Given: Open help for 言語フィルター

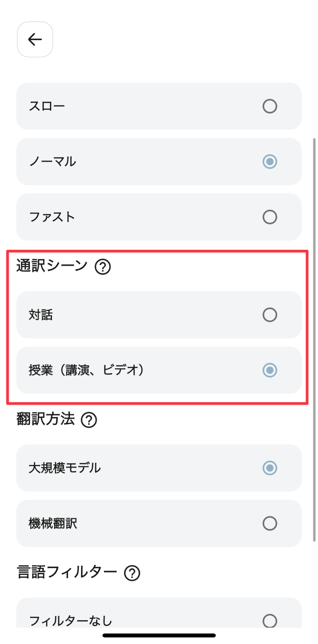Looking at the screenshot, I should pos(132,573).
